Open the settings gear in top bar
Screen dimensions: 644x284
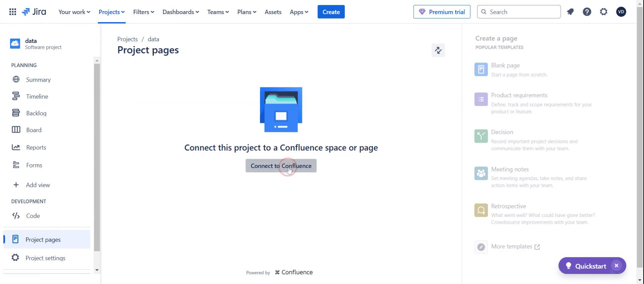click(604, 12)
